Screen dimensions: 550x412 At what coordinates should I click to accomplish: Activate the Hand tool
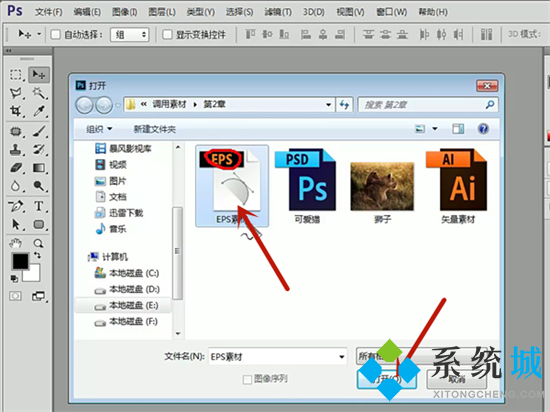[15, 243]
